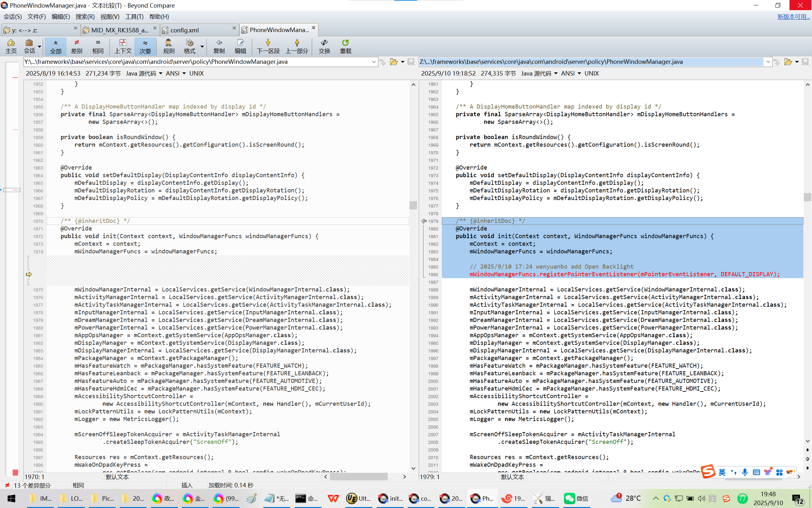Expand the left open-file folder dropdown arrow

403,62
